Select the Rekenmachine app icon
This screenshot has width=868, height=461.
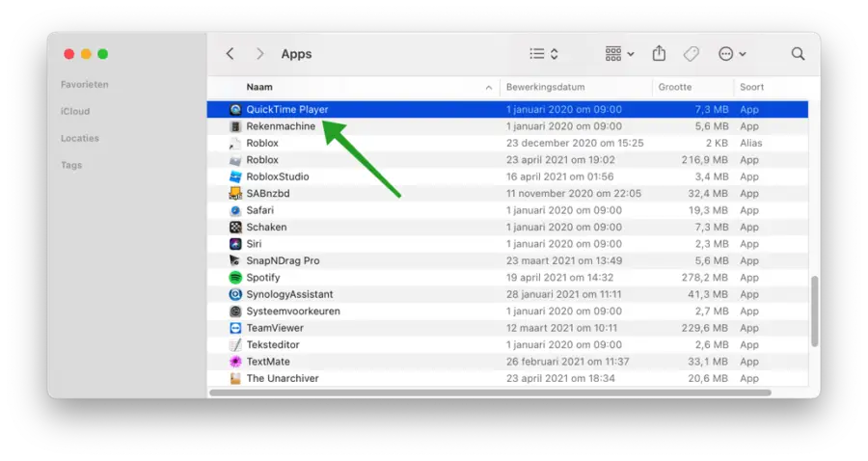pyautogui.click(x=235, y=126)
